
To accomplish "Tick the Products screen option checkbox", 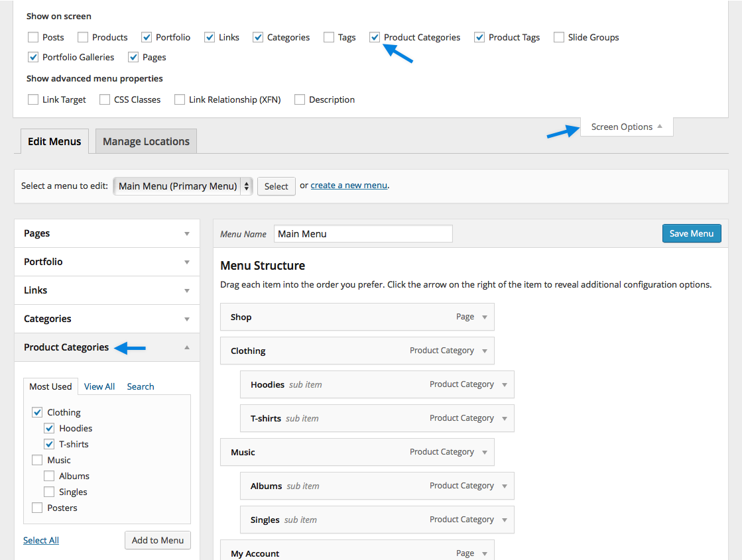I will tap(83, 37).
